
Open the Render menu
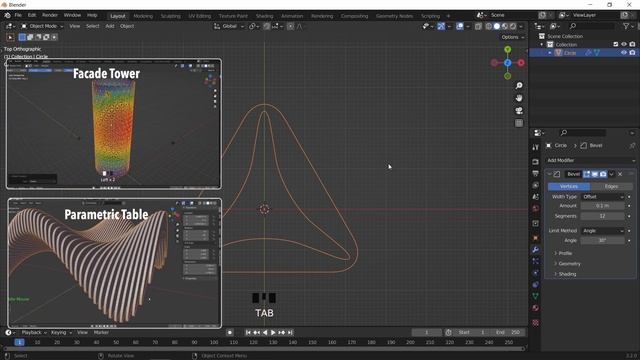(x=50, y=15)
